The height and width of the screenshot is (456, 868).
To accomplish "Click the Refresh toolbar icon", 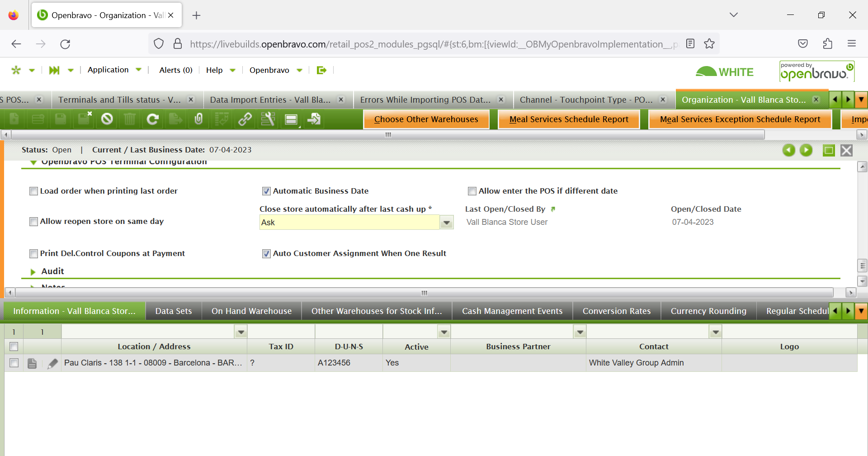I will pyautogui.click(x=153, y=119).
